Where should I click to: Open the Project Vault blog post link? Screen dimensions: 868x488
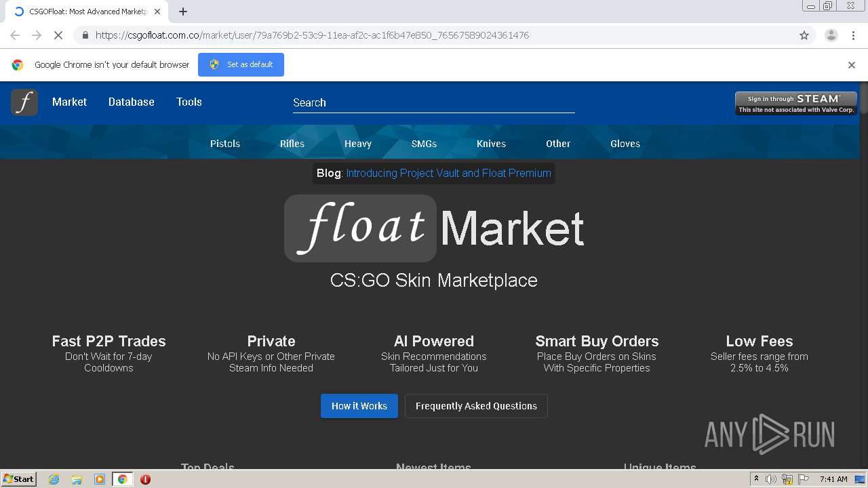point(448,174)
